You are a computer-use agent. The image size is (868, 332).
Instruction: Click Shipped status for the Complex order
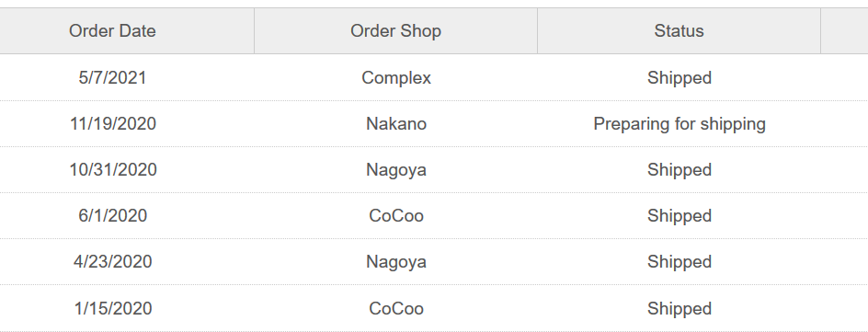(680, 77)
